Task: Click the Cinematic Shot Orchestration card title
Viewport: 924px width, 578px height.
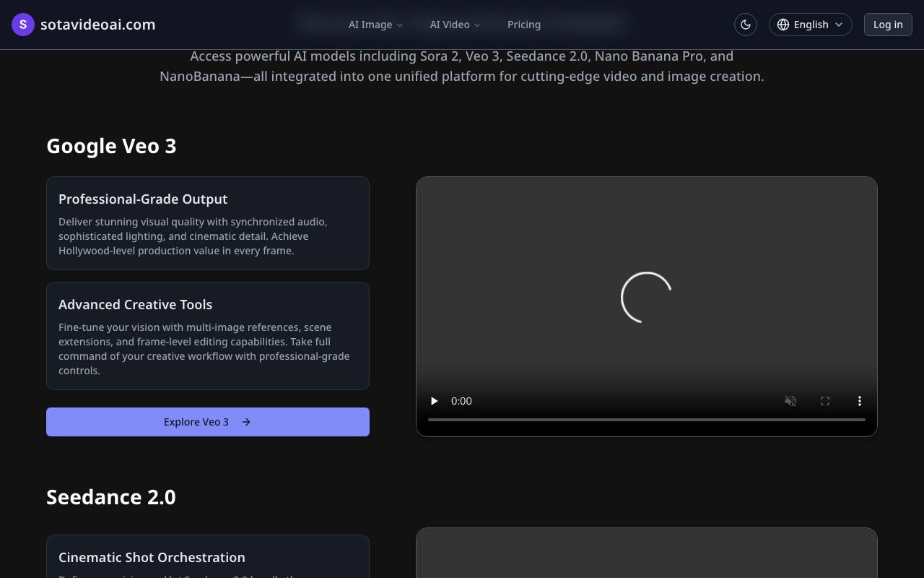Action: [152, 558]
